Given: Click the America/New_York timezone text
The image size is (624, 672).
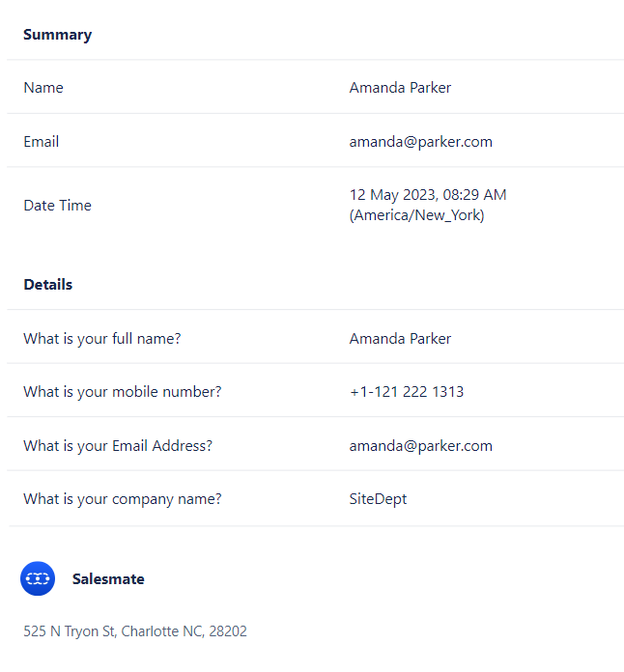Looking at the screenshot, I should click(x=417, y=215).
